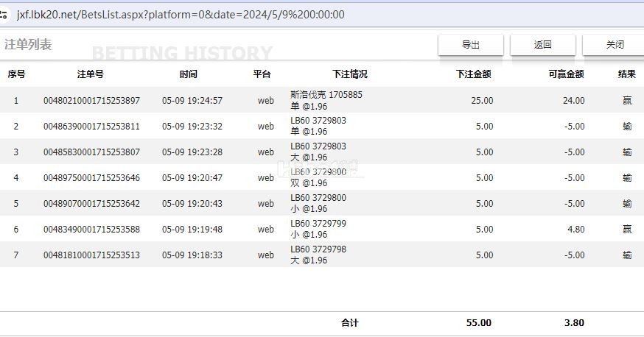Click bet detail LB60 3729803 单 @1.96
The width and height of the screenshot is (644, 337).
(x=318, y=126)
